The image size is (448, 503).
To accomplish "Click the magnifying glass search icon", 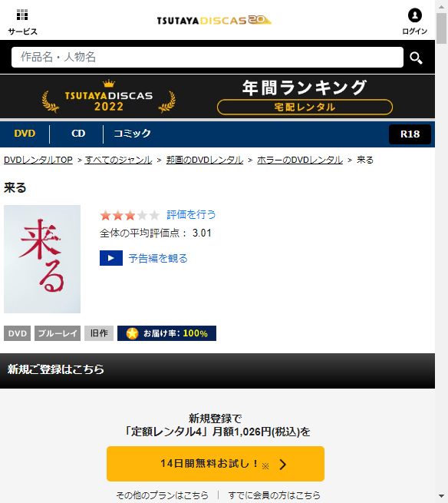I will click(416, 58).
